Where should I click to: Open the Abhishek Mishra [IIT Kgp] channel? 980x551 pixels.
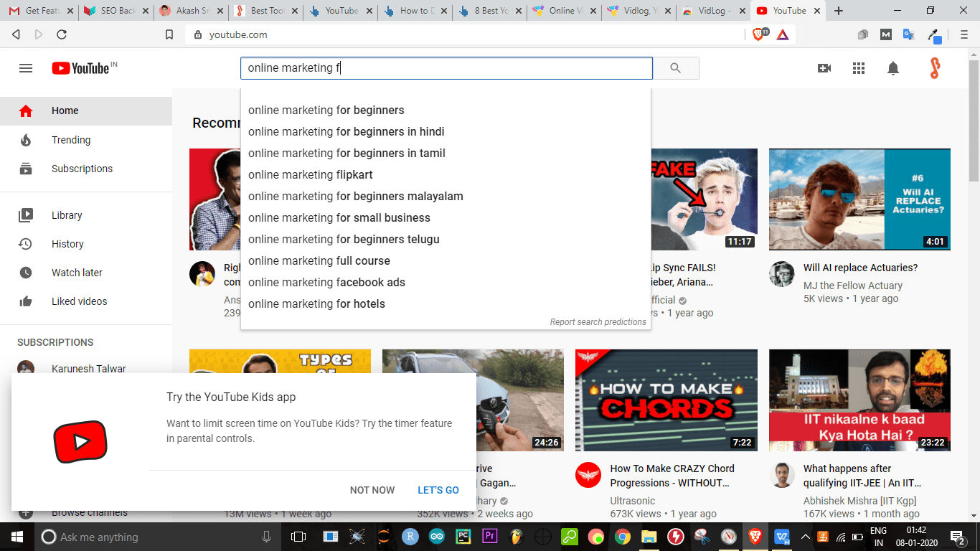click(x=860, y=501)
